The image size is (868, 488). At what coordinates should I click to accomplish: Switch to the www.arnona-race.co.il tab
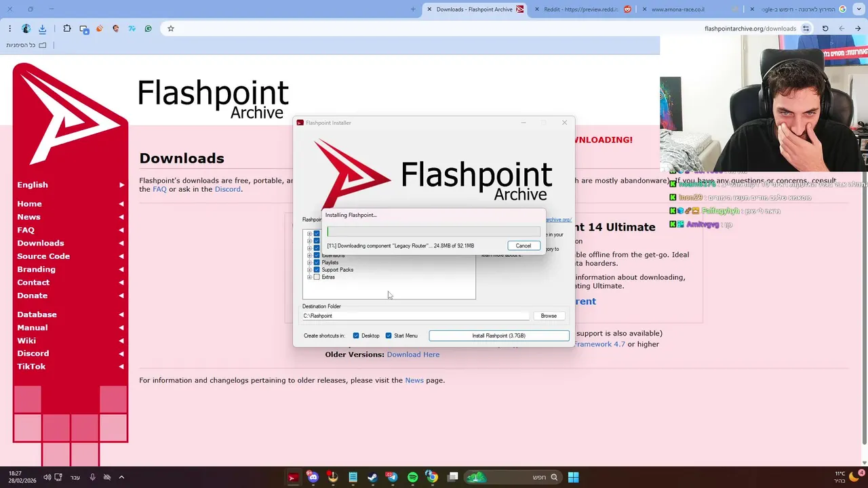pyautogui.click(x=688, y=9)
